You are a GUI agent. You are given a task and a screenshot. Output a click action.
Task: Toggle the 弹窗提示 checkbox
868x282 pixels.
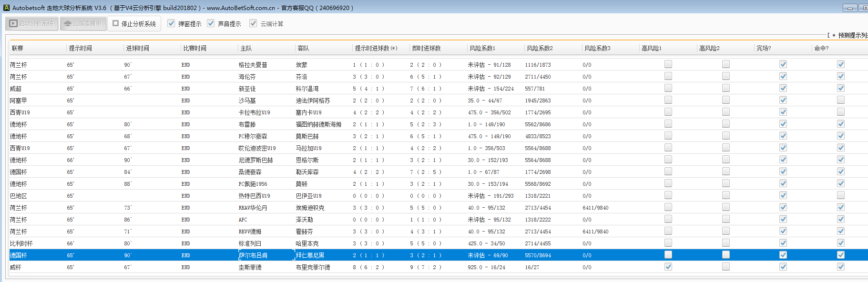171,23
